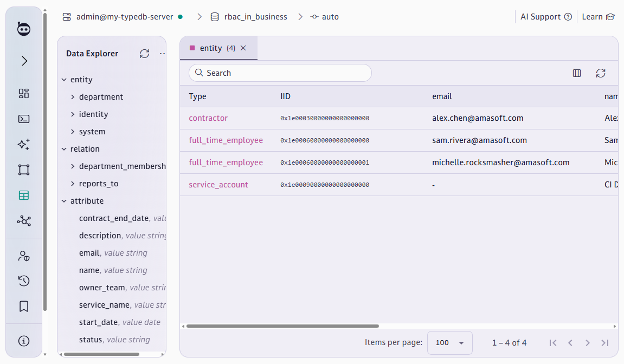The height and width of the screenshot is (364, 624).
Task: Select the name attribute in the tree
Action: pyautogui.click(x=89, y=270)
